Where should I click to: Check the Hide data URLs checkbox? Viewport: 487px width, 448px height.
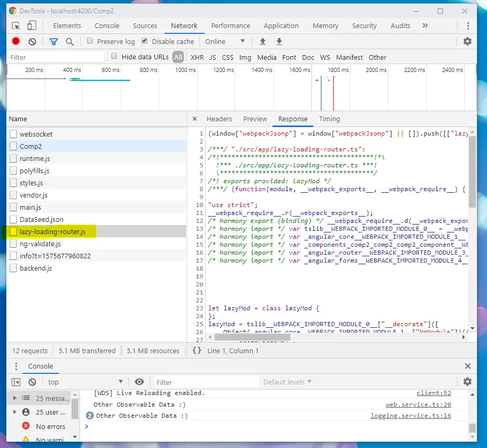114,57
